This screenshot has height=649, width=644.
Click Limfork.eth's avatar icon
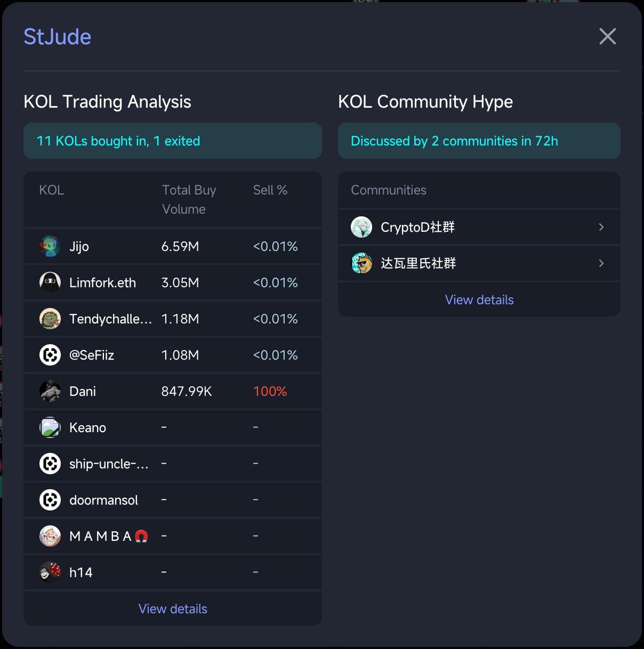50,282
